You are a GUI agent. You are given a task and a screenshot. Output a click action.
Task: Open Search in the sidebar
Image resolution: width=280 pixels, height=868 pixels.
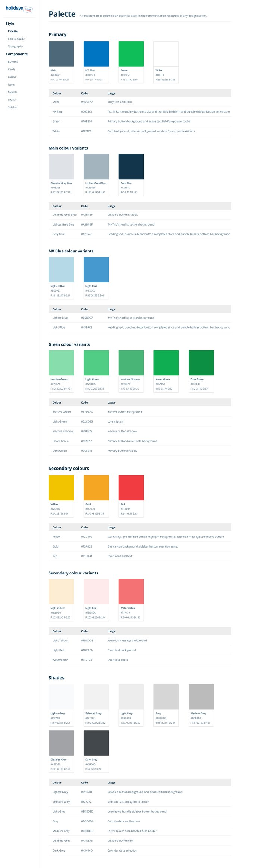[x=12, y=100]
